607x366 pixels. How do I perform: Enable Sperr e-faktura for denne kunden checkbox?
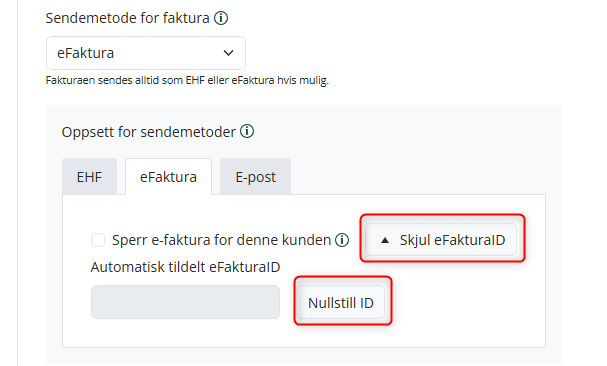98,240
